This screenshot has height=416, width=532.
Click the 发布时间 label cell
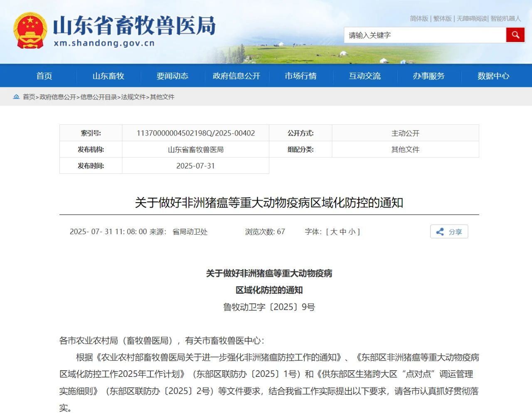91,166
